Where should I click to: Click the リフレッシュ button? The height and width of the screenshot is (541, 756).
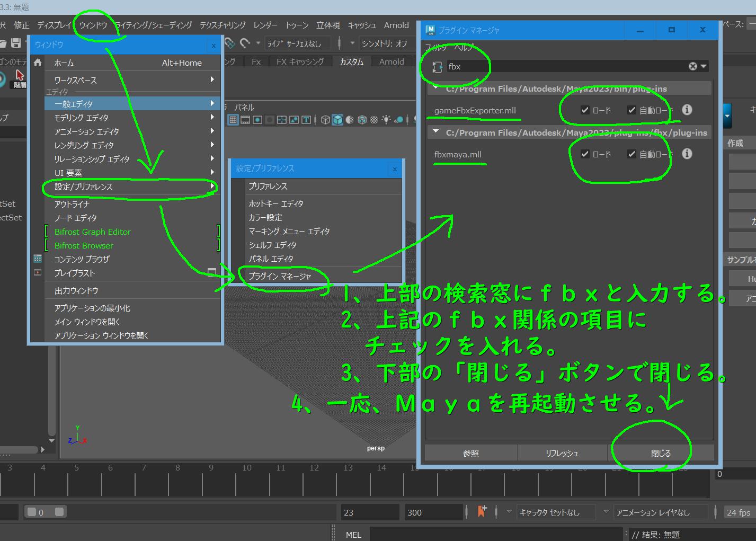tap(562, 453)
